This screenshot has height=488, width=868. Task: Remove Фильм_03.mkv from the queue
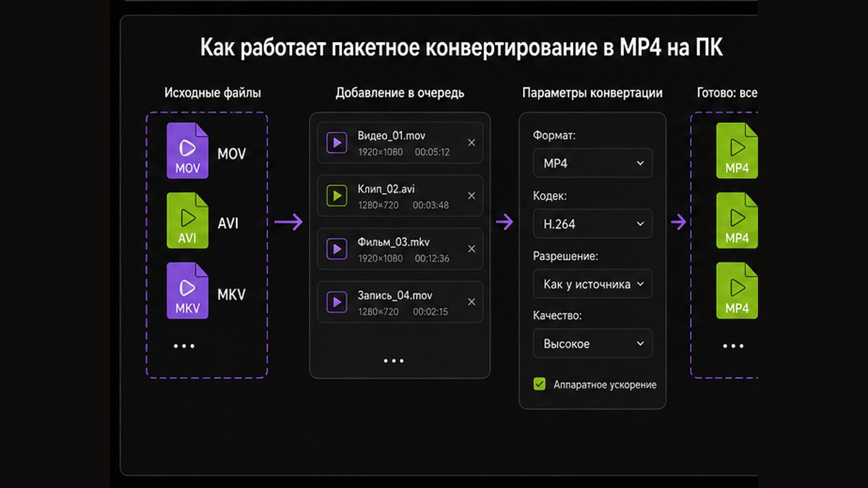pos(472,249)
